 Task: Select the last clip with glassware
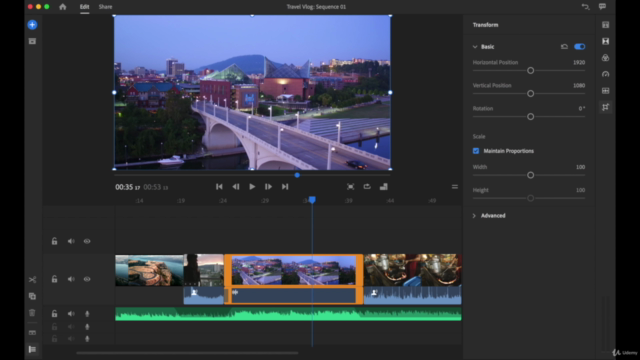point(413,270)
